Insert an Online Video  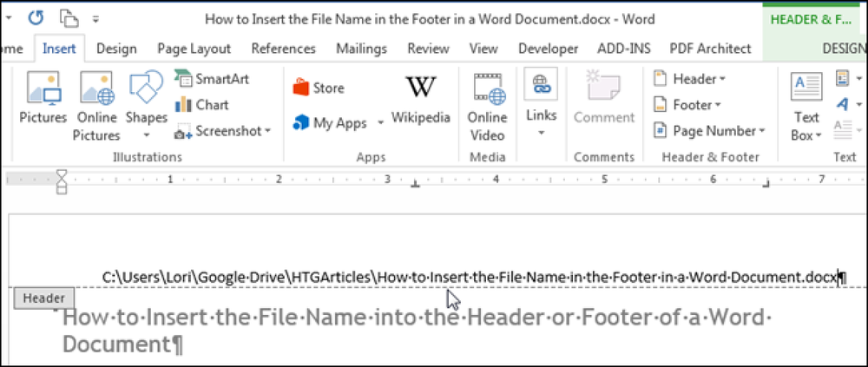pos(487,106)
